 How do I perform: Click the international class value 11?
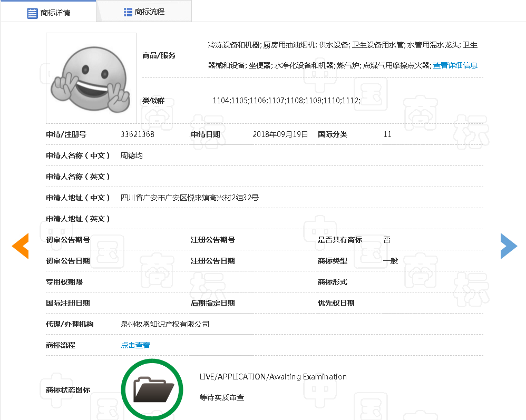tap(387, 134)
